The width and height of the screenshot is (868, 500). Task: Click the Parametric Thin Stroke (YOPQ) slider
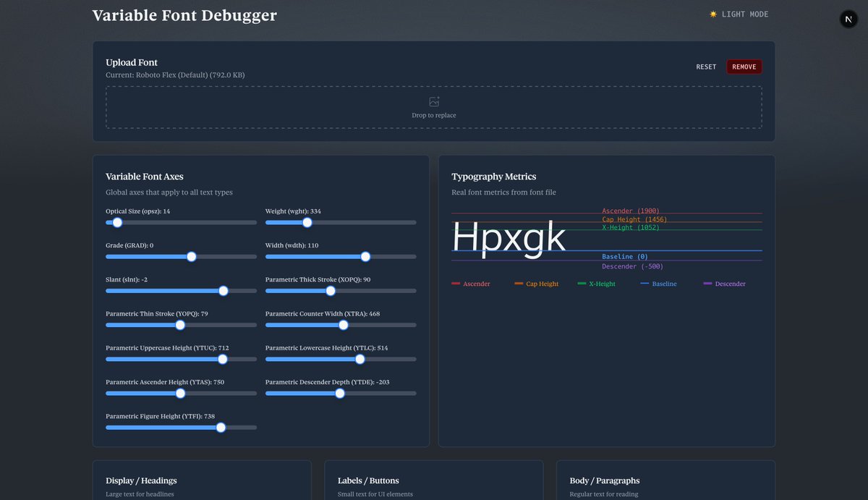(181, 325)
